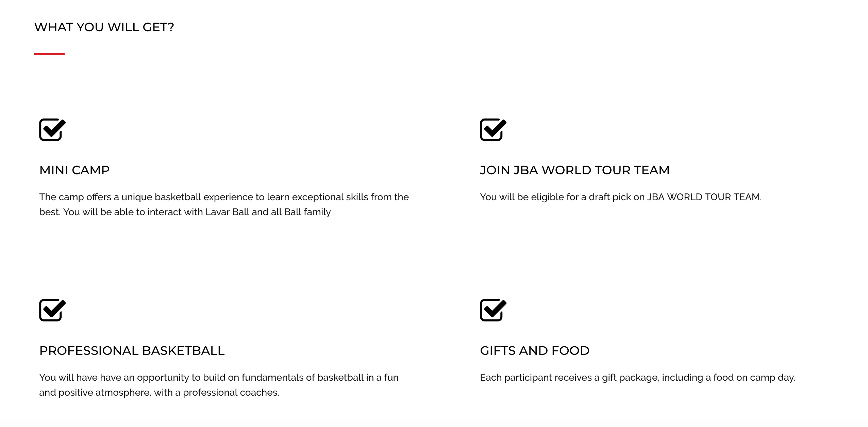Image resolution: width=868 pixels, height=427 pixels.
Task: Select the MINI CAMP heading
Action: pyautogui.click(x=74, y=170)
